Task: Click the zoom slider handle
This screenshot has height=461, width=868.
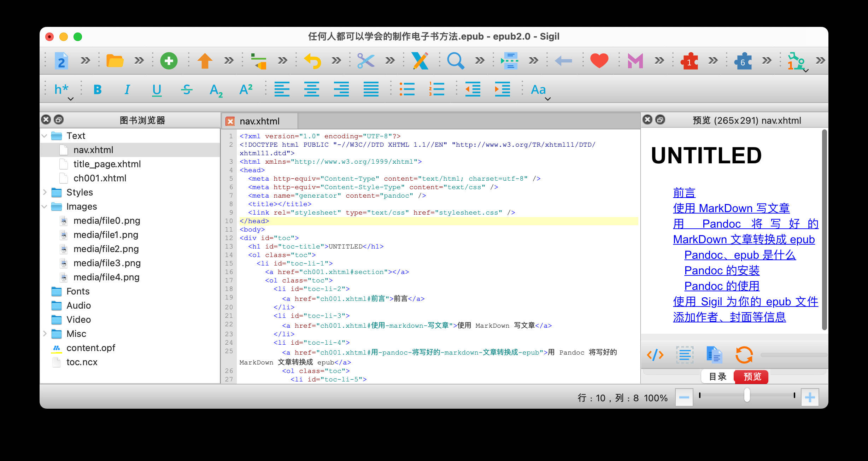Action: (x=747, y=395)
